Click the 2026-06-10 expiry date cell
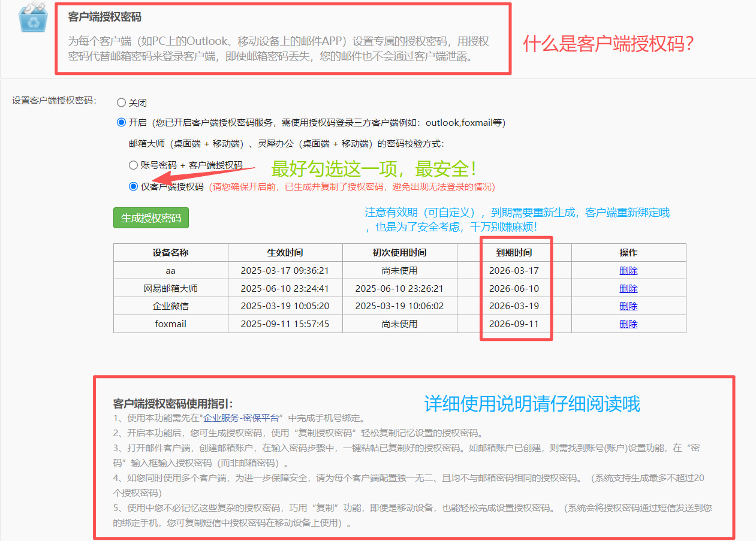 [x=514, y=289]
